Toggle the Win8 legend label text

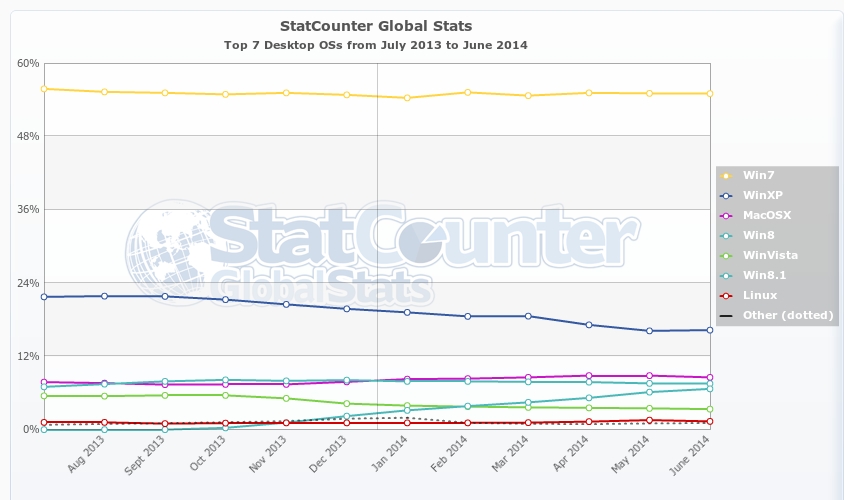pyautogui.click(x=758, y=236)
